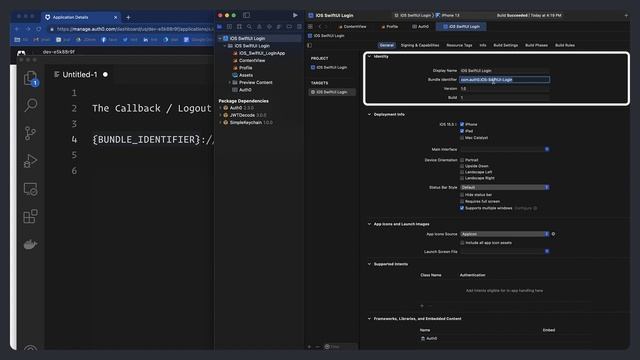Enable the Portrait orientation checkbox
This screenshot has width=640, height=360.
pos(462,160)
